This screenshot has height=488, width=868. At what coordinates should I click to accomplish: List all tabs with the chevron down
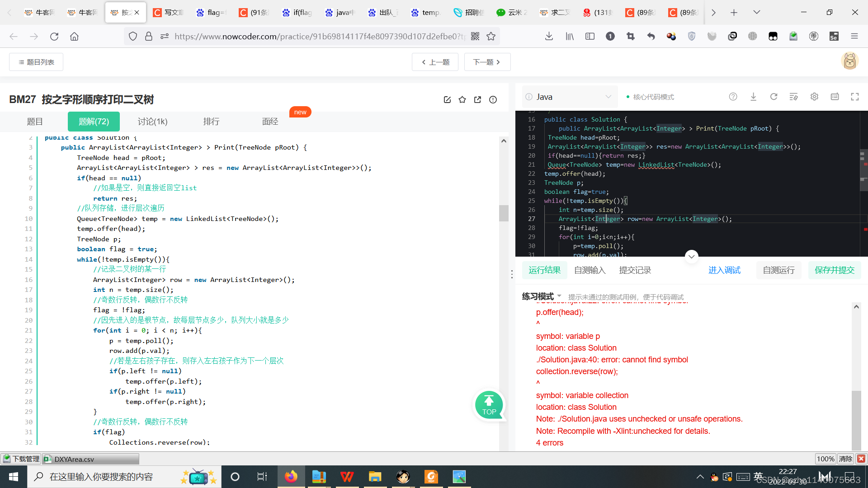point(756,13)
